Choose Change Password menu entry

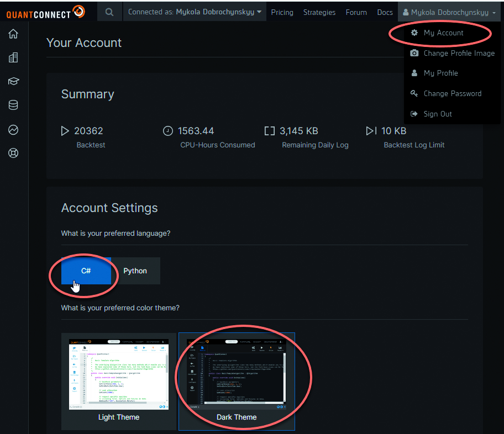coord(453,93)
